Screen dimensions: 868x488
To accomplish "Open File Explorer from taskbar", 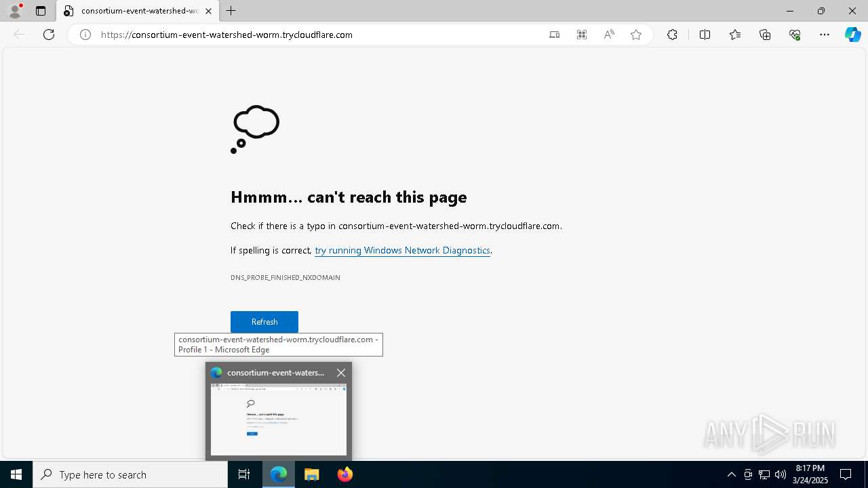I will (312, 474).
